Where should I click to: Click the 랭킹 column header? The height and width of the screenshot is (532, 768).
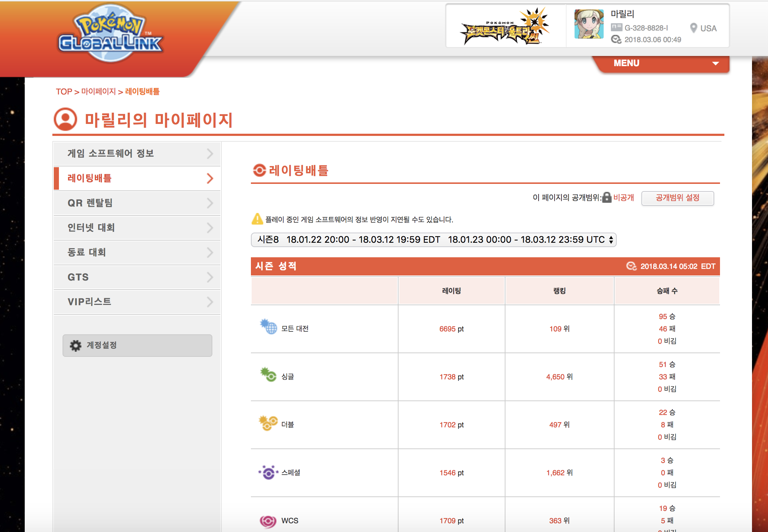tap(559, 291)
